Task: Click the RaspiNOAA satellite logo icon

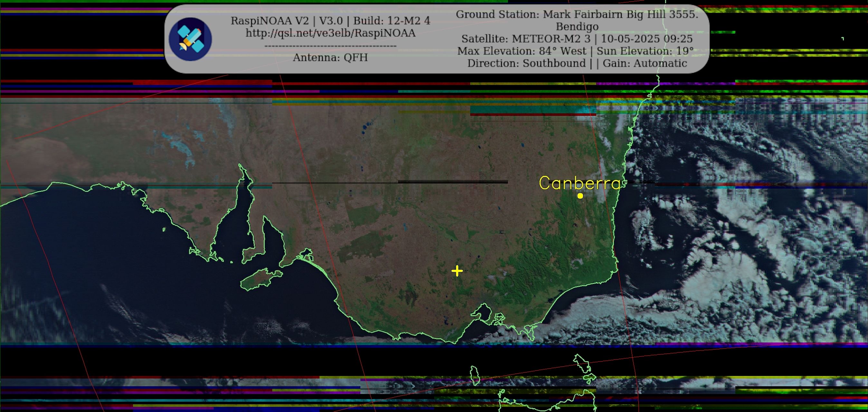Action: pos(190,39)
